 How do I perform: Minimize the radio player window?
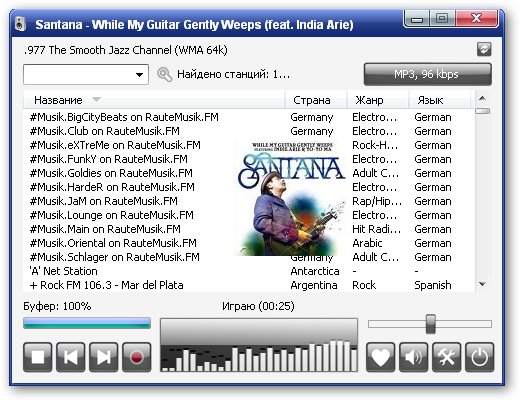tap(417, 19)
